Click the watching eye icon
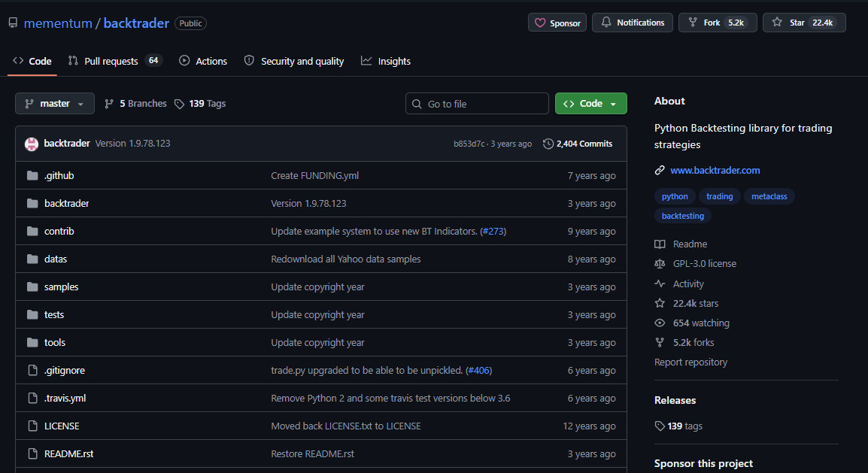868x473 pixels. [x=660, y=323]
